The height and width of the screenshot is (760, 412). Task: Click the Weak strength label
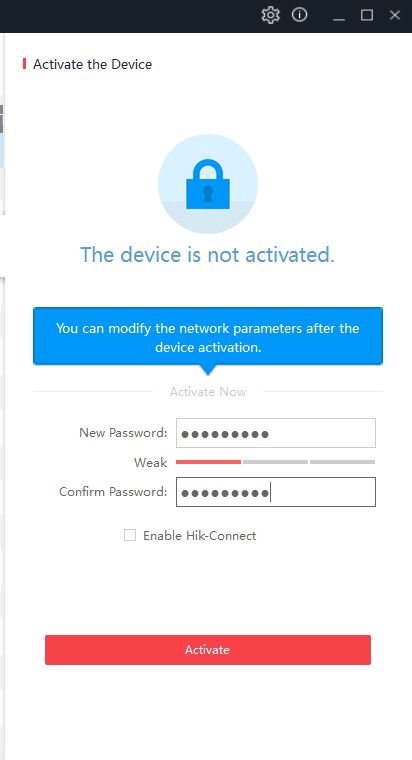click(x=151, y=462)
